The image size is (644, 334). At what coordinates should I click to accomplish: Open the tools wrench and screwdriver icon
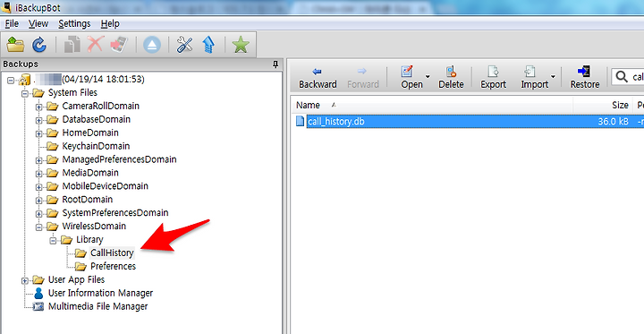(x=185, y=45)
